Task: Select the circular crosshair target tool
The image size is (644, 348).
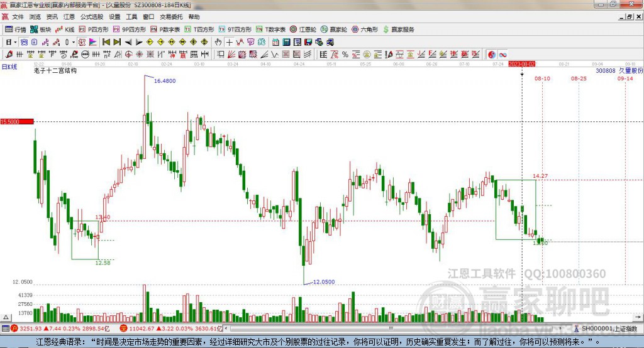Action: pos(128,55)
